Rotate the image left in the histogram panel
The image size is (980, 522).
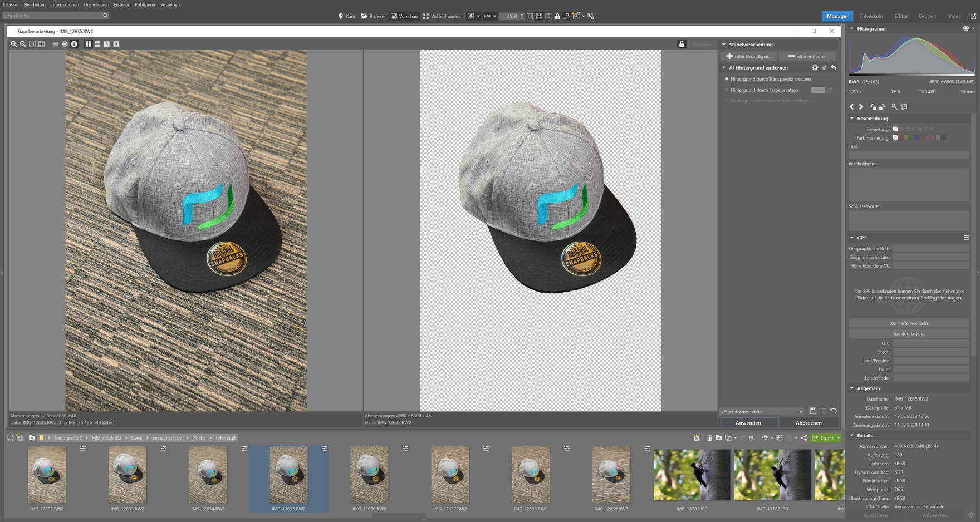[x=873, y=107]
